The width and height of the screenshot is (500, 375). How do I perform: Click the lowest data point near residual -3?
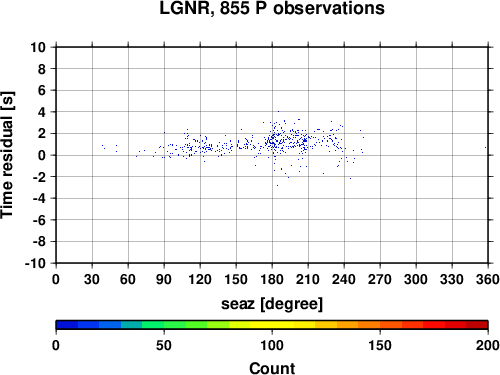(277, 185)
